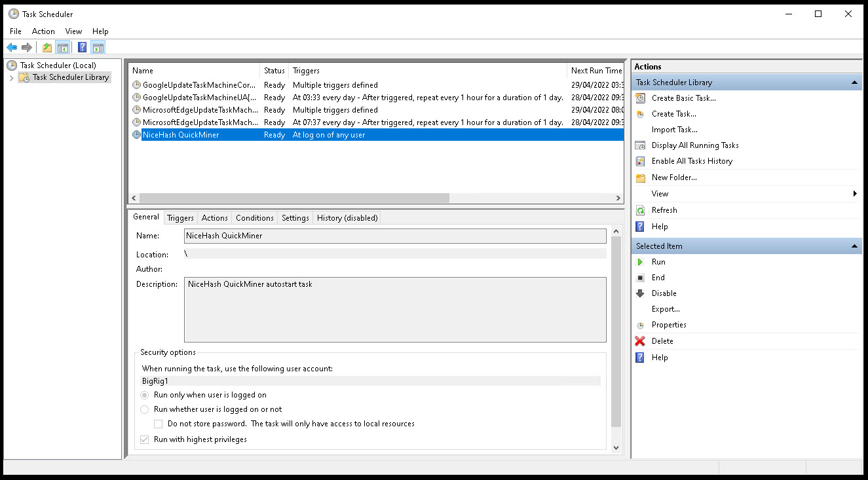This screenshot has width=868, height=480.
Task: Uncheck Run with highest privileges
Action: [x=145, y=439]
